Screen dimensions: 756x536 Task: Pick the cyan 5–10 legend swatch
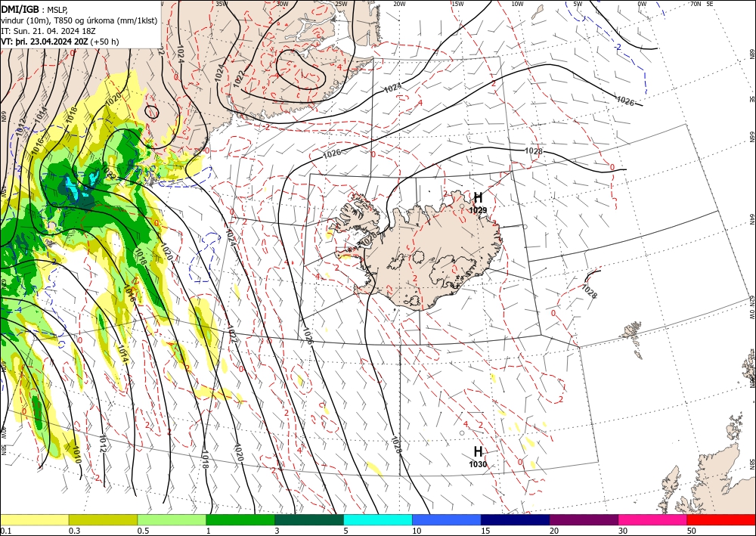[x=378, y=519]
